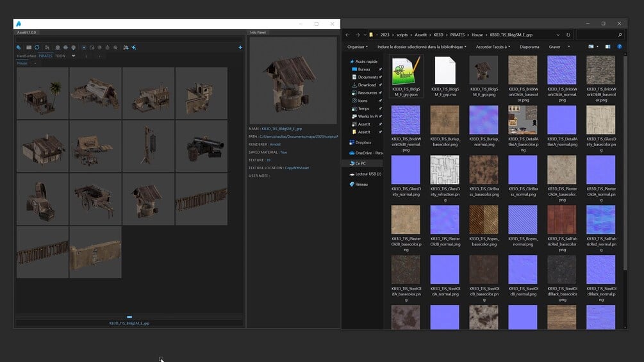Expand the Accorder l'accès à menu
644x362 pixels.
(x=492, y=47)
